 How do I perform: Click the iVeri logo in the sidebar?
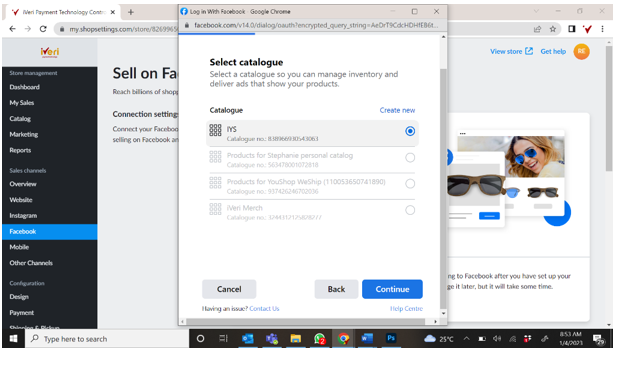coord(50,52)
